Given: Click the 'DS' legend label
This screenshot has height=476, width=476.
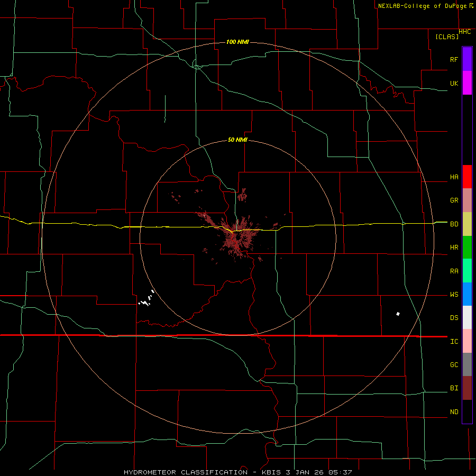Looking at the screenshot, I should point(454,318).
